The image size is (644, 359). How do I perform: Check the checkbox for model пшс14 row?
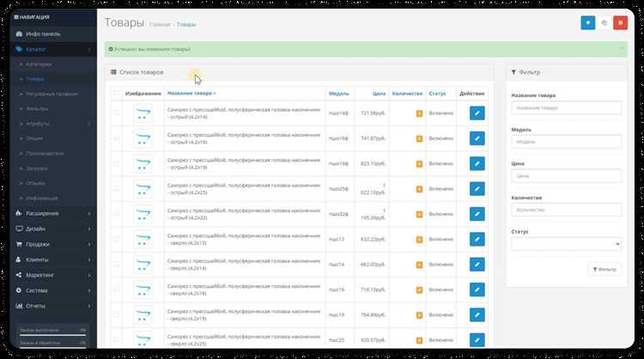(116, 265)
